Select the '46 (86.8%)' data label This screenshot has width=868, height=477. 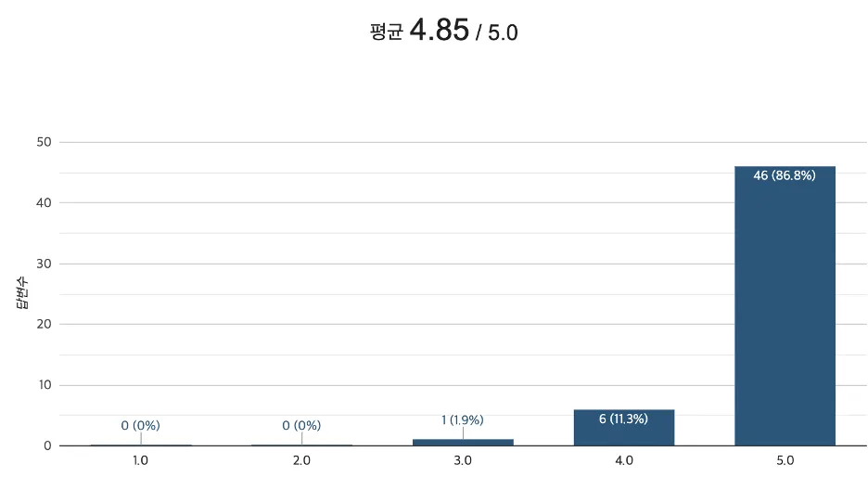pos(785,175)
